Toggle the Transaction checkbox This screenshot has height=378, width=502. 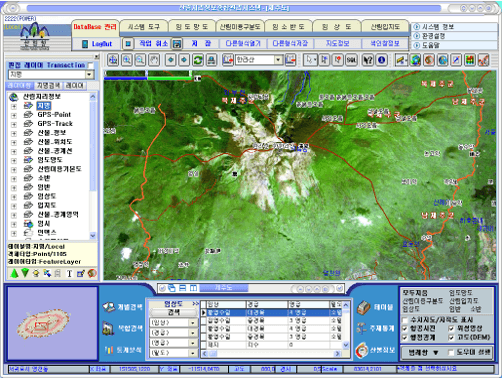[91, 65]
